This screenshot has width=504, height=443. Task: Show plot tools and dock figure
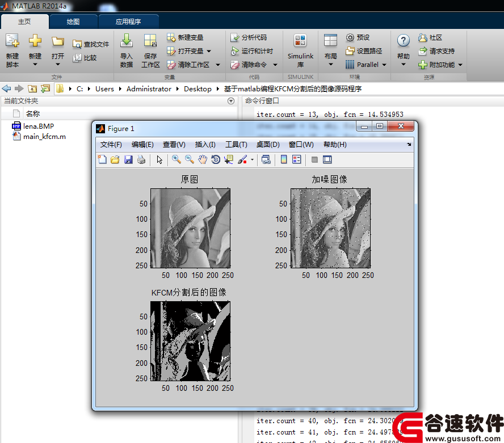pyautogui.click(x=327, y=159)
